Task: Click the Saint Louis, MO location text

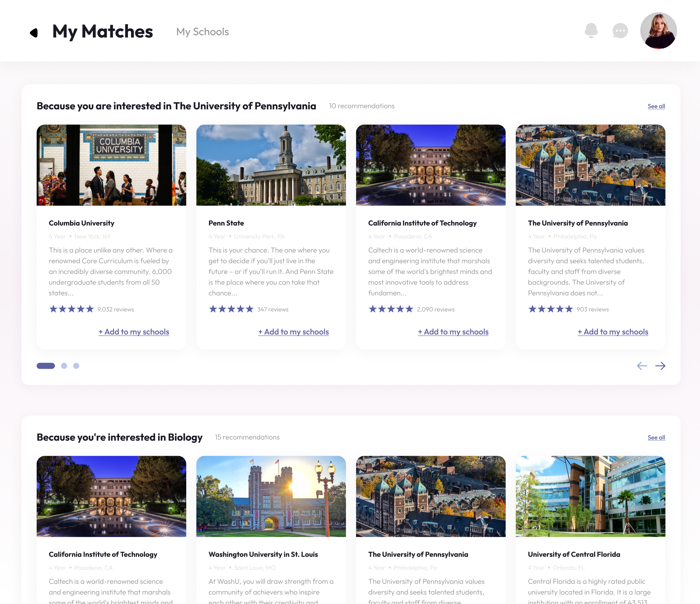Action: [255, 568]
